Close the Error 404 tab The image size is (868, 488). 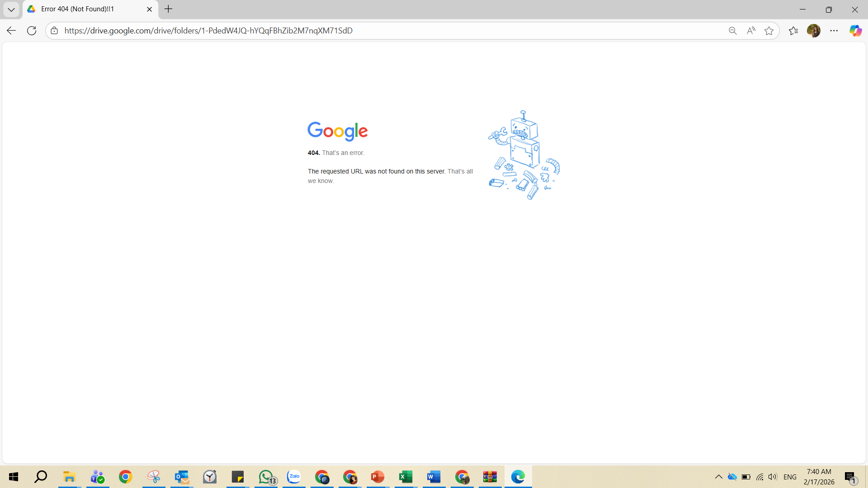150,9
